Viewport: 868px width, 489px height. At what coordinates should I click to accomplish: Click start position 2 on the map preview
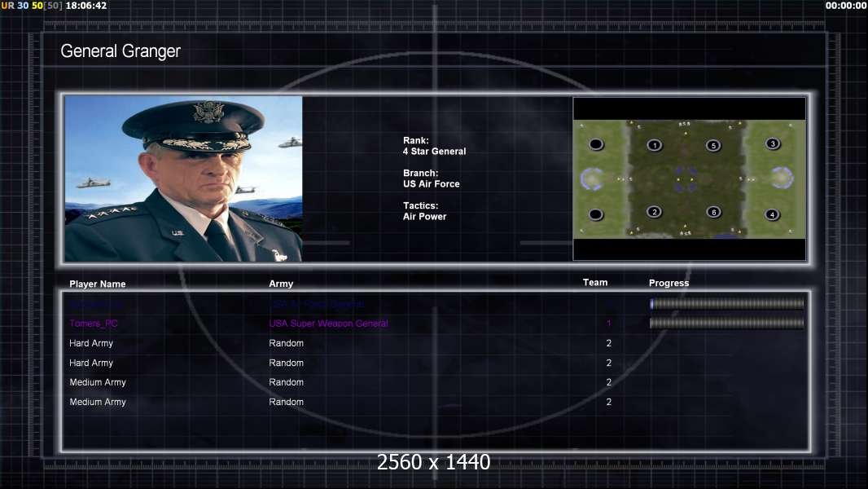[x=655, y=212]
